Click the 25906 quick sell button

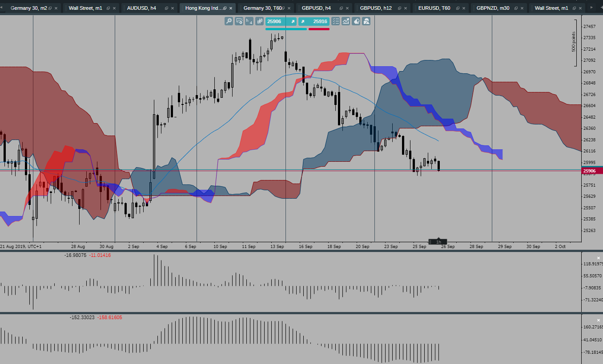[281, 21]
